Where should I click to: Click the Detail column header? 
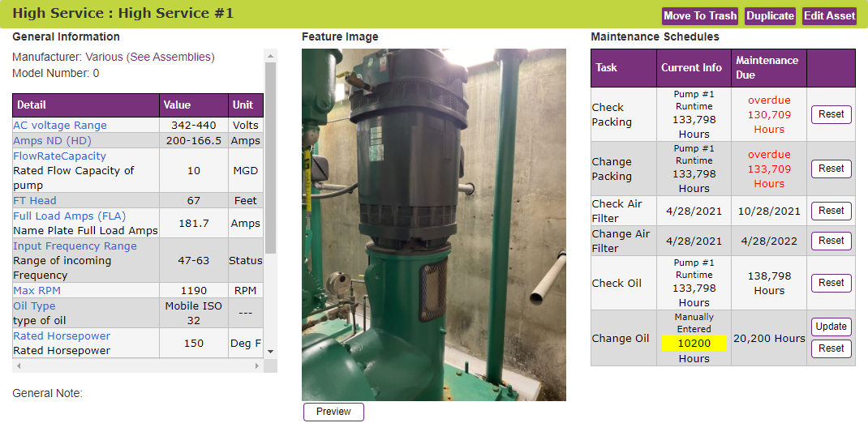coord(86,105)
